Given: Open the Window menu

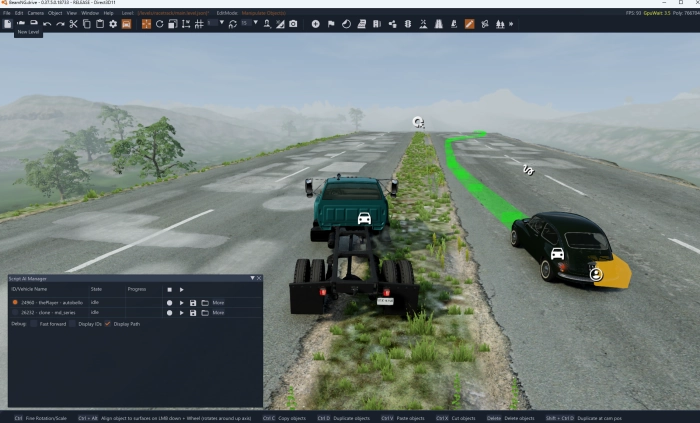Looking at the screenshot, I should coord(89,13).
